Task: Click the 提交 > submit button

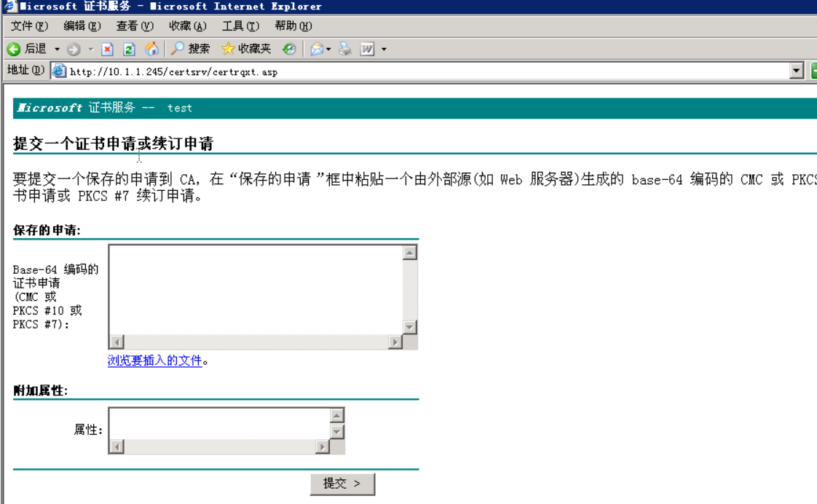Action: (342, 484)
